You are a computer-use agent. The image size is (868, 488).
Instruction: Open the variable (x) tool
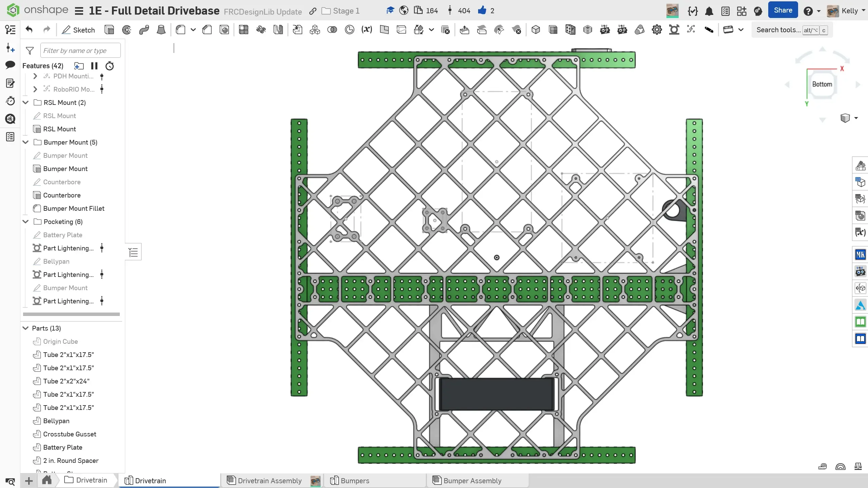366,30
